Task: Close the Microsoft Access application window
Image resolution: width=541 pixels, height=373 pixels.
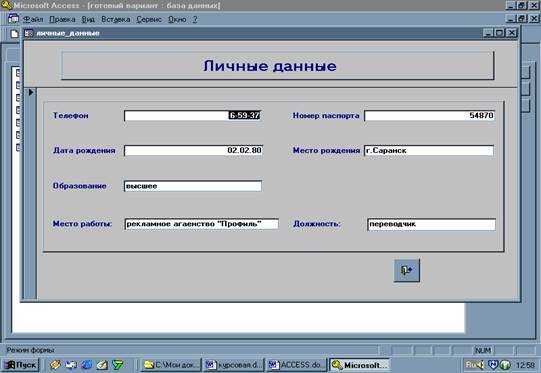Action: 533,5
